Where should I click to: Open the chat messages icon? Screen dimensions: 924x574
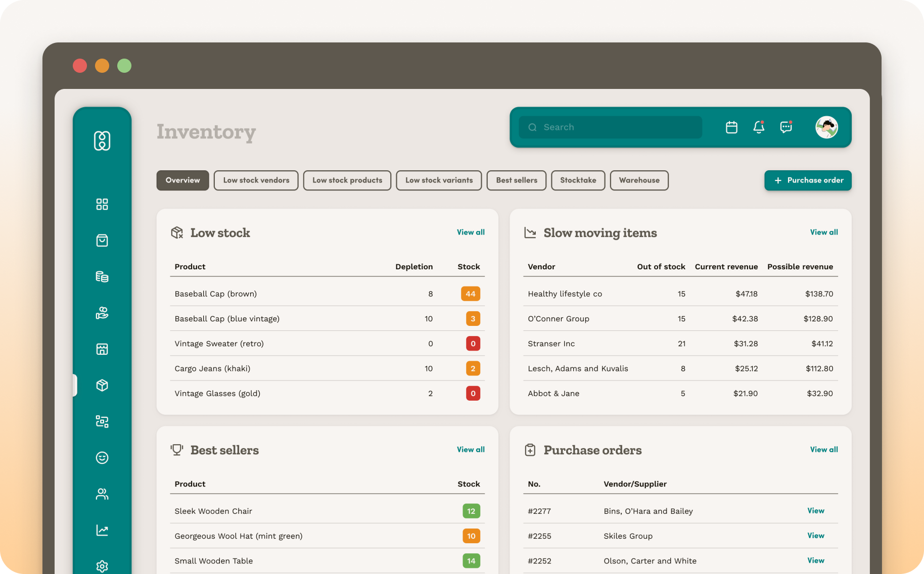pos(786,127)
